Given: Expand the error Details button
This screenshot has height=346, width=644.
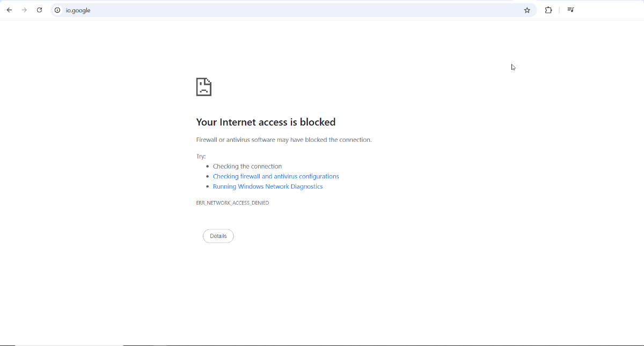Looking at the screenshot, I should tap(218, 236).
